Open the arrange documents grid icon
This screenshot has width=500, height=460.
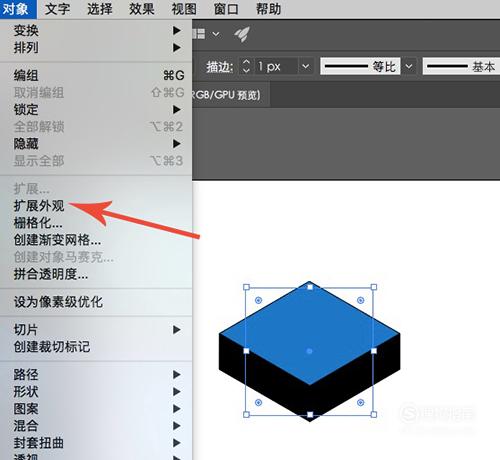click(199, 34)
